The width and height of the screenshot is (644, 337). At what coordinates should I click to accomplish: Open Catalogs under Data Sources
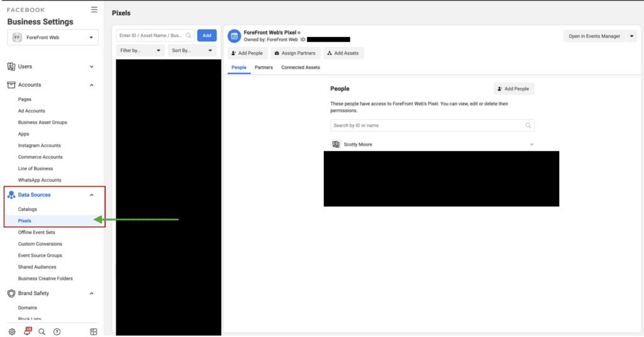pyautogui.click(x=28, y=209)
